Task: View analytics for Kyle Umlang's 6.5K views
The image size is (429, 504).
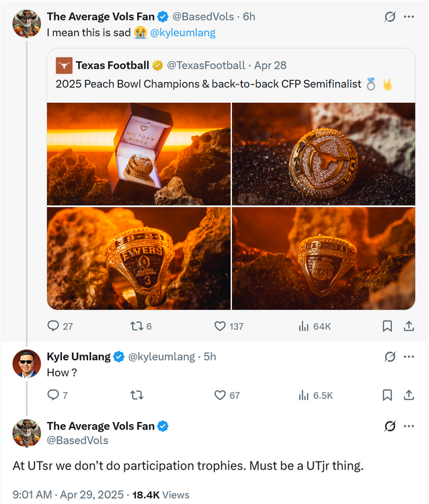Action: click(315, 395)
